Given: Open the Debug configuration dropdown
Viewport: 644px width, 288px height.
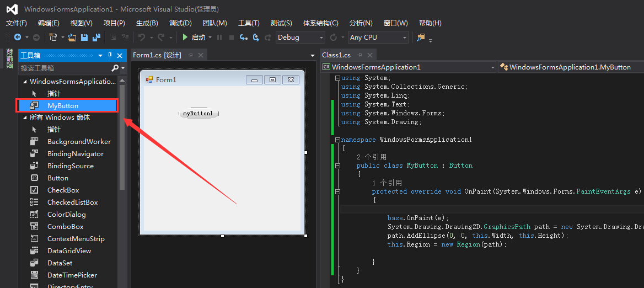Looking at the screenshot, I should (321, 38).
